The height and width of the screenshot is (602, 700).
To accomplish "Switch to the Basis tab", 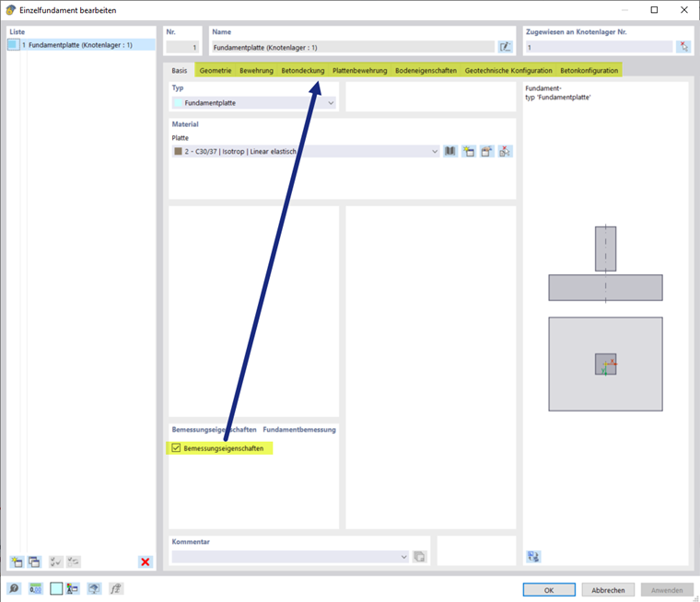I will [180, 71].
